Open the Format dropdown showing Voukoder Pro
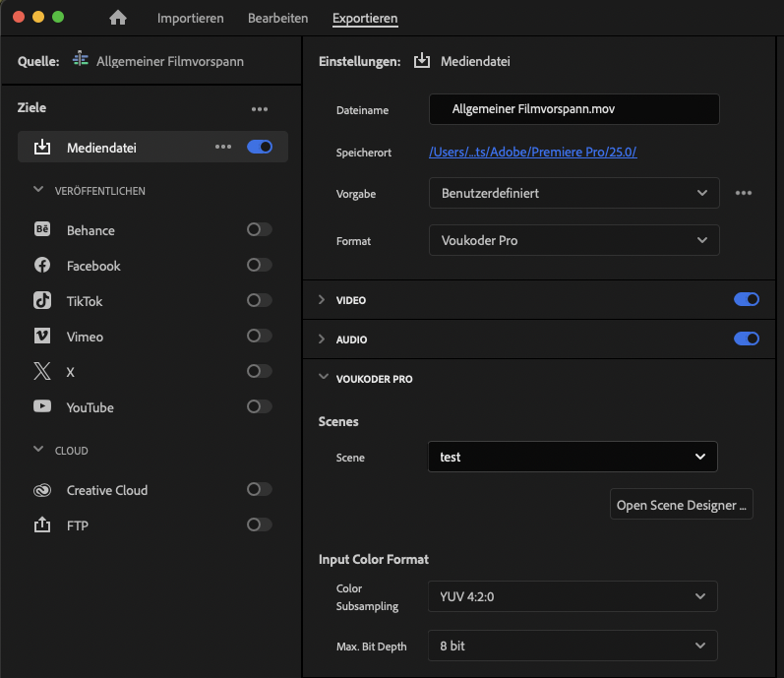The height and width of the screenshot is (678, 784). pos(574,240)
